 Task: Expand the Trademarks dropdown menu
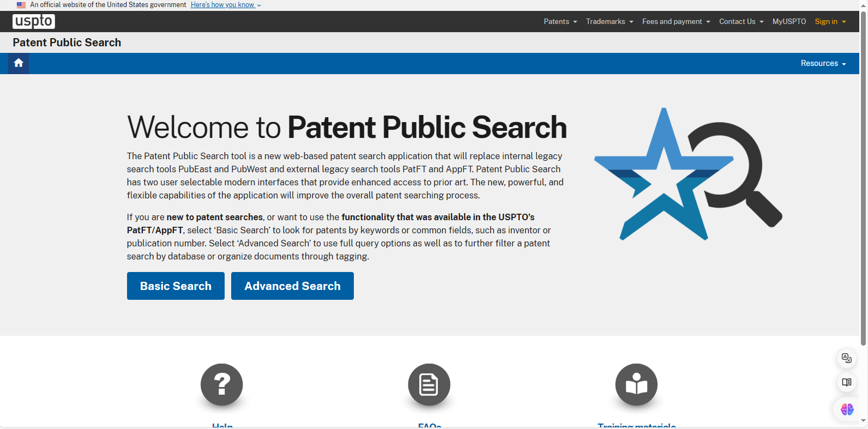coord(609,22)
